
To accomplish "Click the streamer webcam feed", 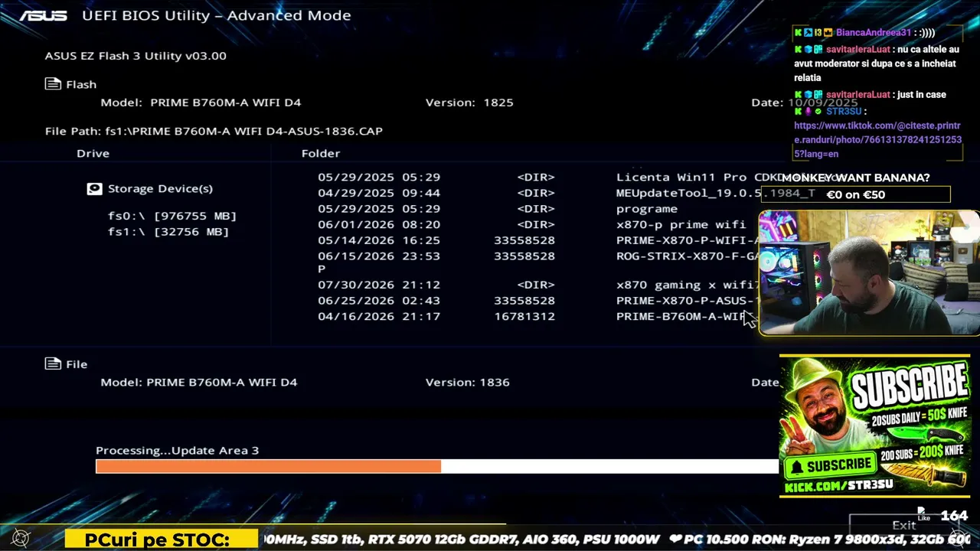I will pyautogui.click(x=869, y=272).
